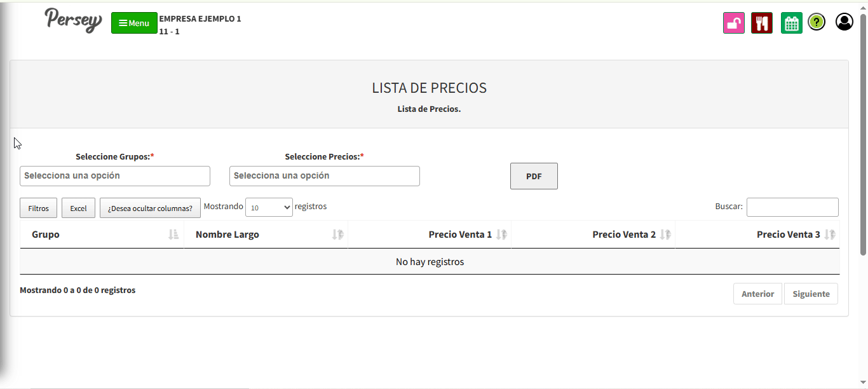Click the Persey logo
This screenshot has width=868, height=389.
click(x=73, y=20)
